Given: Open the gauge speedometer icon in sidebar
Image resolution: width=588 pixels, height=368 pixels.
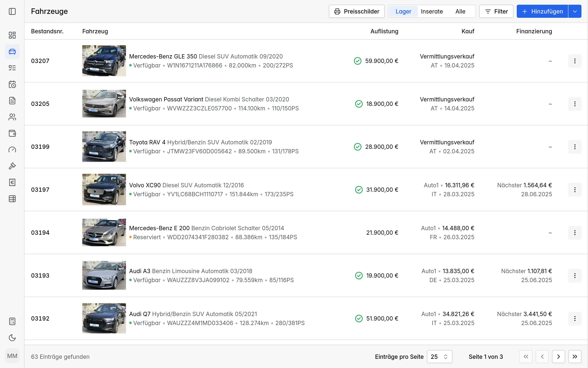Looking at the screenshot, I should point(12,150).
